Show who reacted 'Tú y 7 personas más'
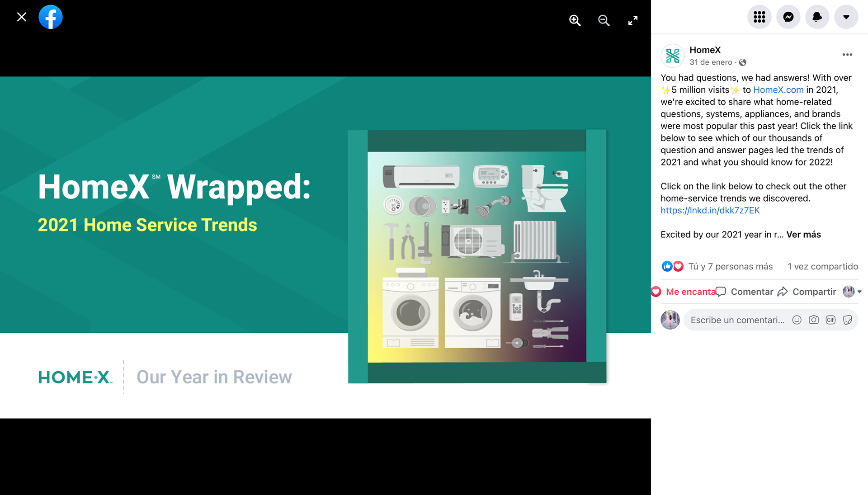868x495 pixels. pyautogui.click(x=731, y=267)
